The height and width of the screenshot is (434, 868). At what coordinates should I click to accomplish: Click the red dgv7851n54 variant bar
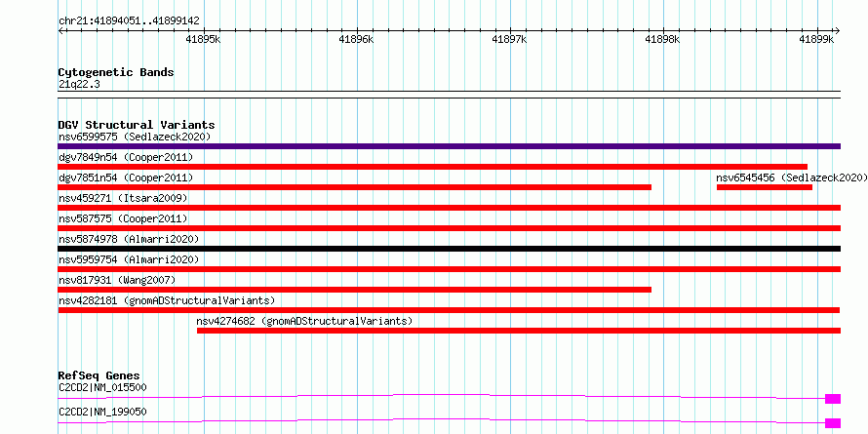(354, 187)
